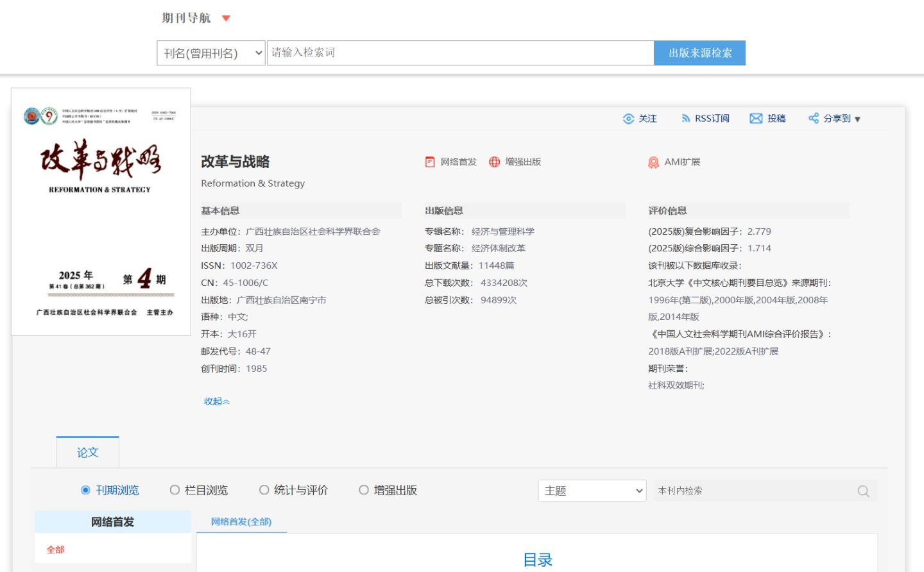Collapse journal details with 收起 link
The height and width of the screenshot is (572, 924).
coord(216,401)
